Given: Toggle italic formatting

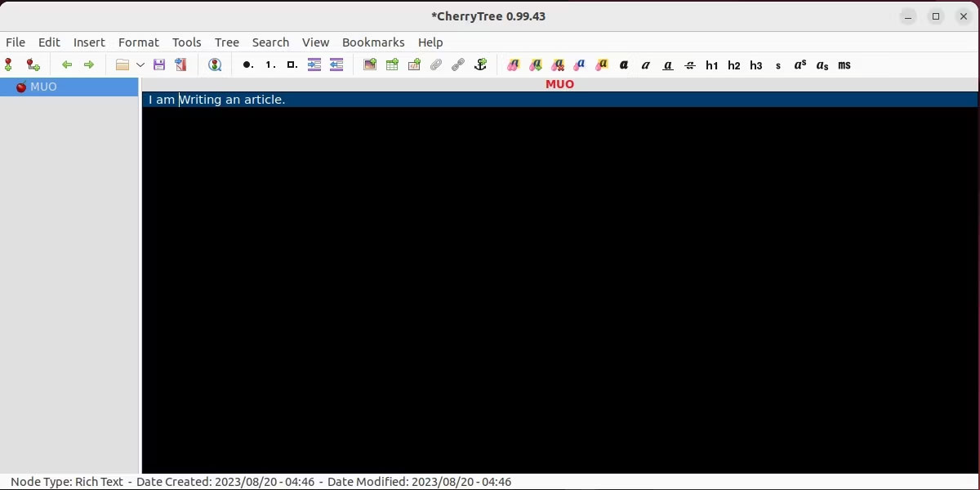Looking at the screenshot, I should point(645,65).
